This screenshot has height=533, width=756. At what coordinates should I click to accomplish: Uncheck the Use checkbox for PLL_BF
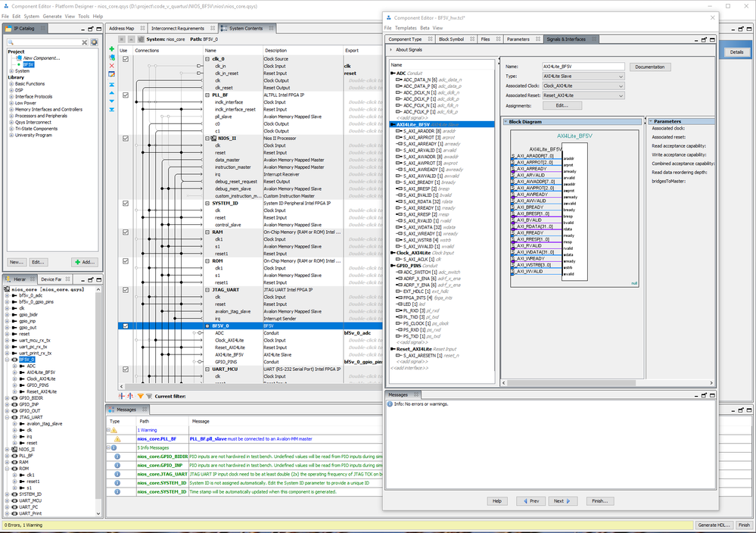tap(125, 95)
